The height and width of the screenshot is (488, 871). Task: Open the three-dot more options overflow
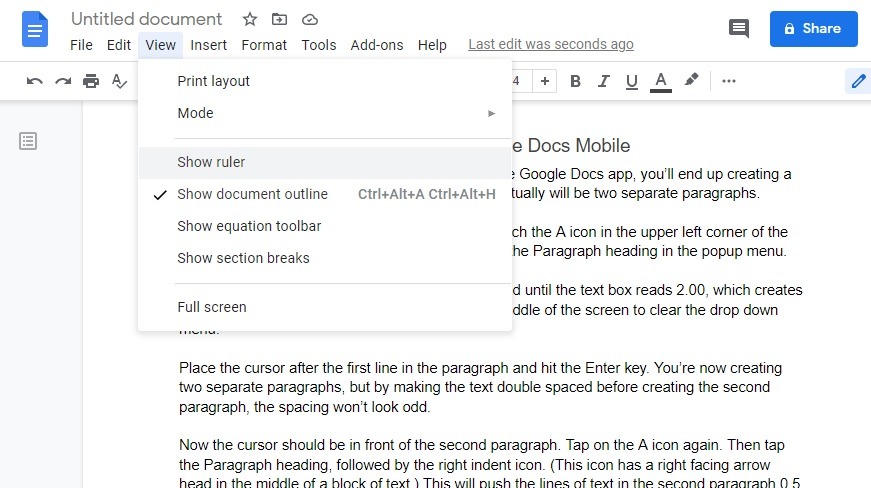click(729, 81)
